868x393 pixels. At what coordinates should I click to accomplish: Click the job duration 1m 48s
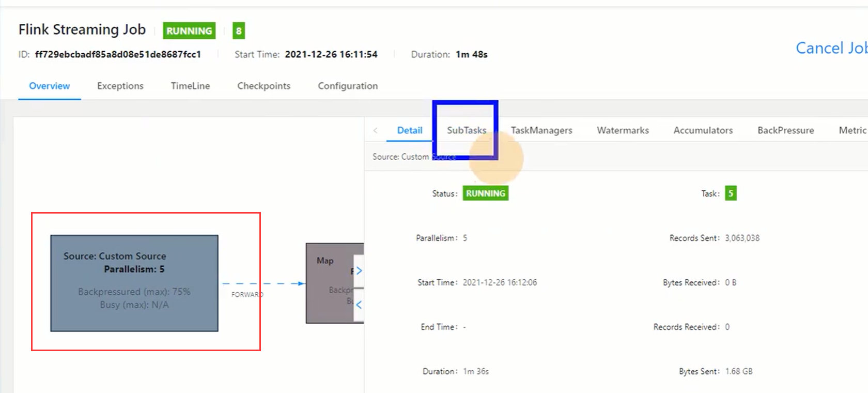pos(472,54)
